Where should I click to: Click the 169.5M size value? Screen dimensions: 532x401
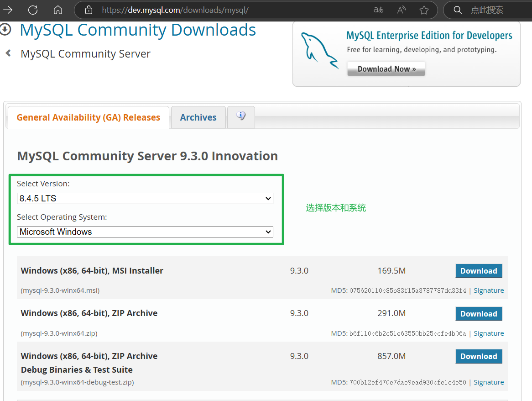pyautogui.click(x=391, y=271)
